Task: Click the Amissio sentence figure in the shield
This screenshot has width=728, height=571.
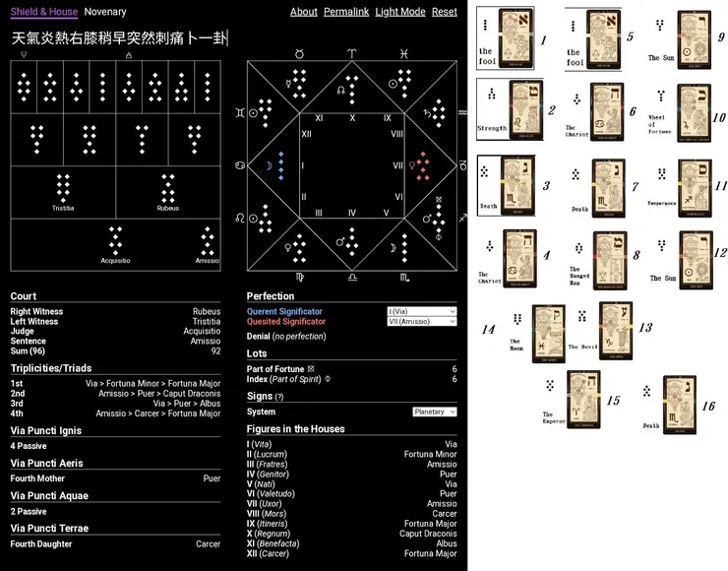Action: click(x=208, y=241)
